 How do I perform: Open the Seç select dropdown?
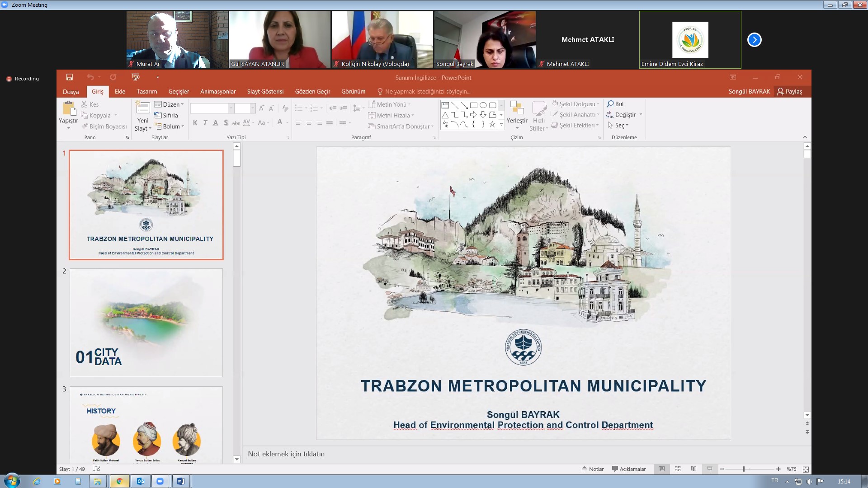pyautogui.click(x=618, y=125)
